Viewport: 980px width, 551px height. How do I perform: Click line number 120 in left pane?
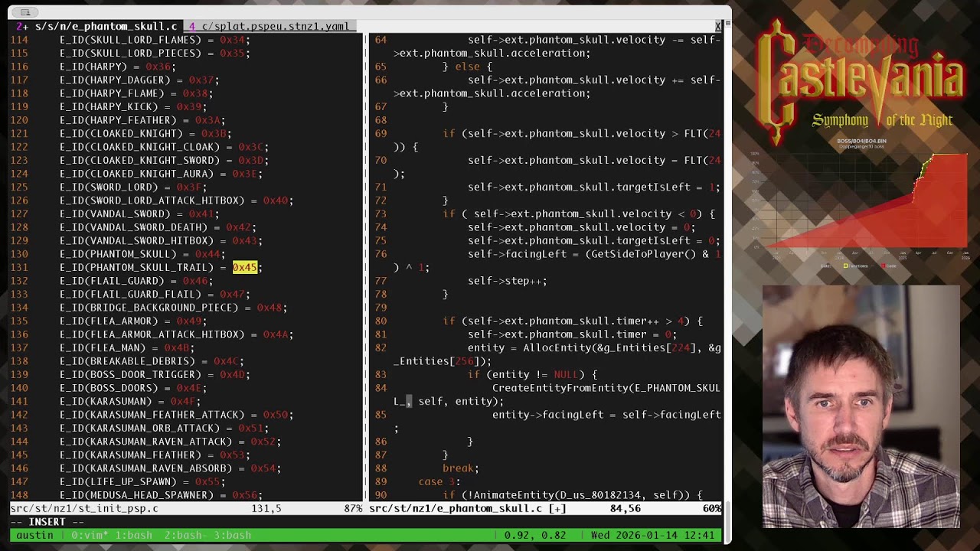pyautogui.click(x=19, y=120)
